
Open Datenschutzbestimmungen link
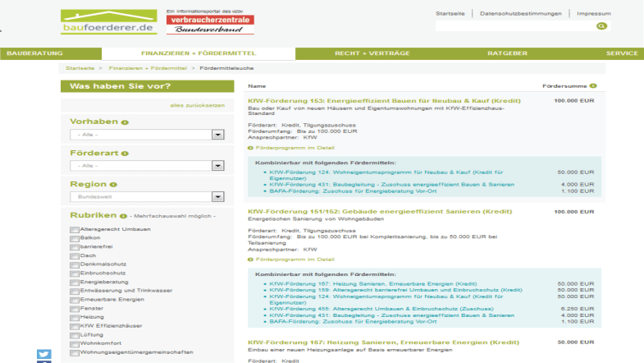[521, 14]
